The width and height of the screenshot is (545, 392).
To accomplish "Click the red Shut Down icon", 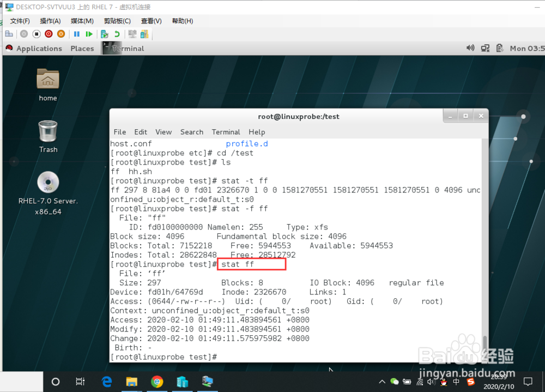I will click(x=49, y=34).
